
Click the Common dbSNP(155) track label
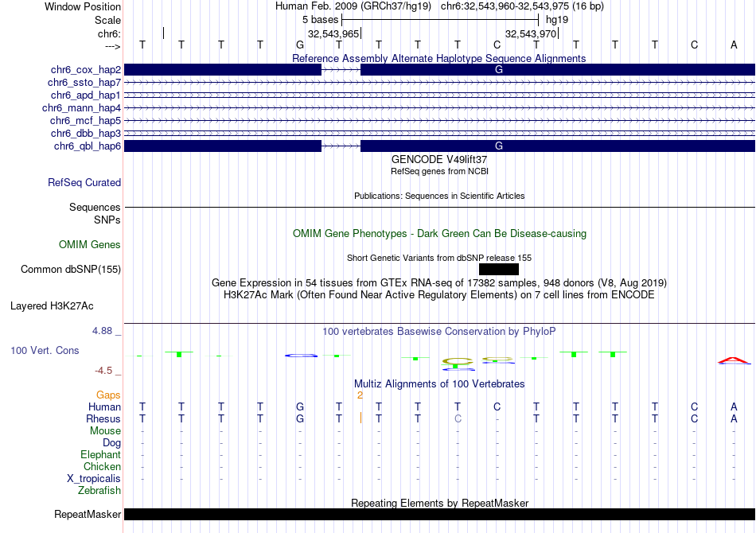(x=71, y=270)
